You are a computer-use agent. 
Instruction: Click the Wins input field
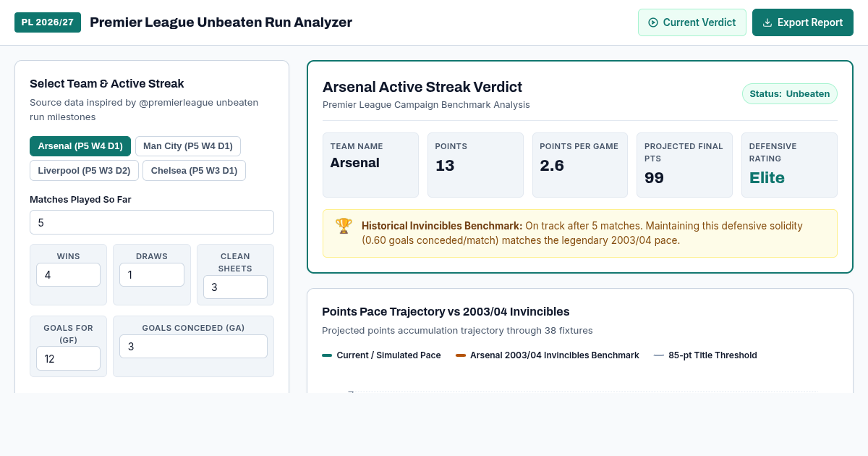(68, 275)
